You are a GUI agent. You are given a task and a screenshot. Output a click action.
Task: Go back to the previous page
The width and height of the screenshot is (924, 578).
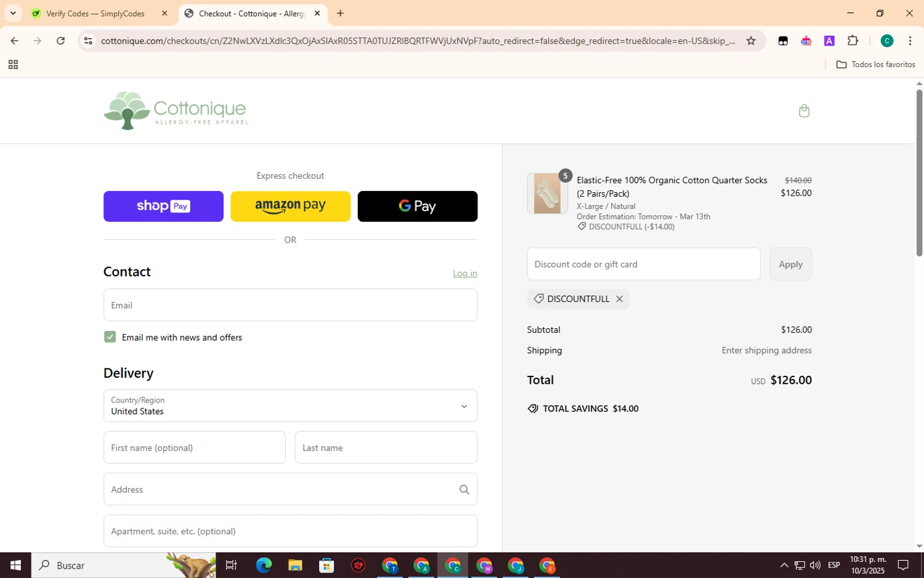point(14,41)
